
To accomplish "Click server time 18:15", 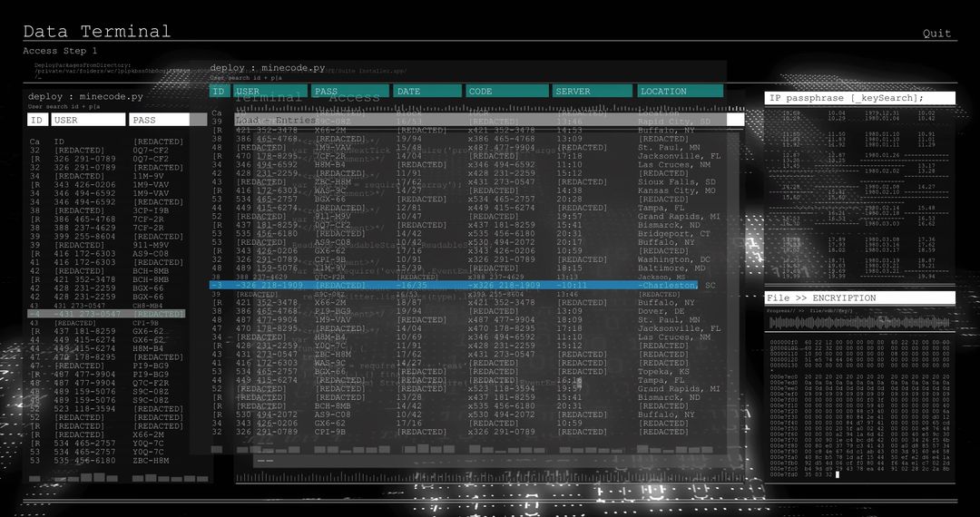I will (569, 268).
